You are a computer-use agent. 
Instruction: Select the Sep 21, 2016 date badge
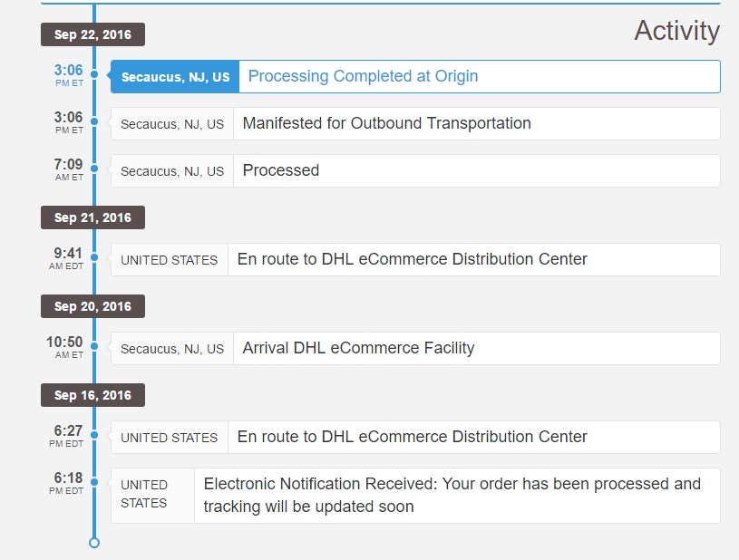(x=92, y=217)
